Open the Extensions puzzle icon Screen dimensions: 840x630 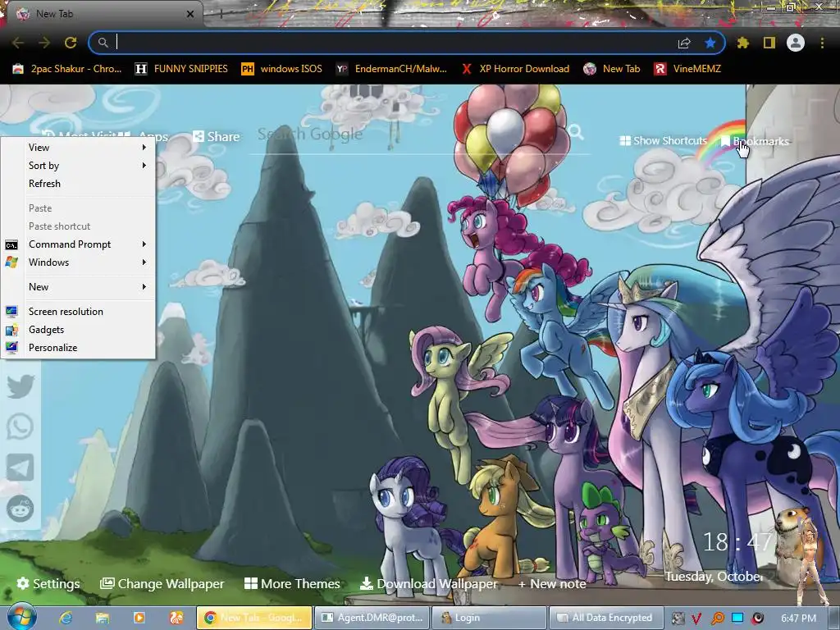(x=742, y=43)
